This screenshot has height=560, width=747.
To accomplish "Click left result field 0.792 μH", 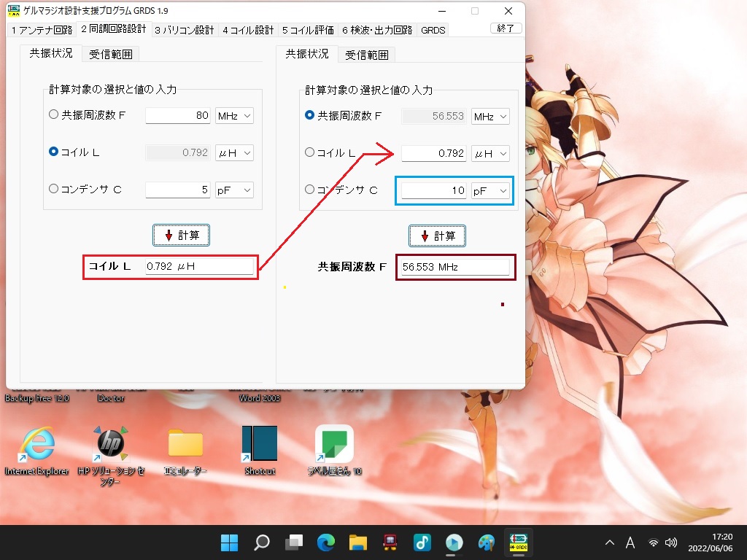I will (199, 266).
